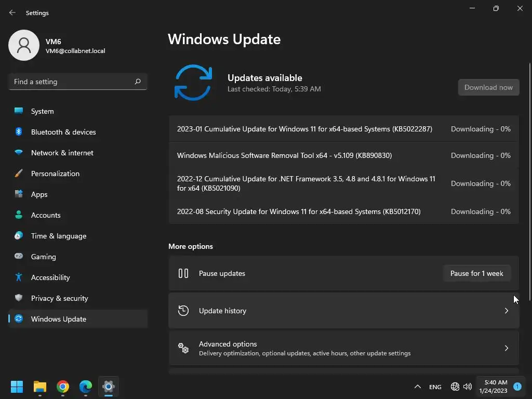Click the Find a setting field
The image size is (532, 399).
click(78, 82)
